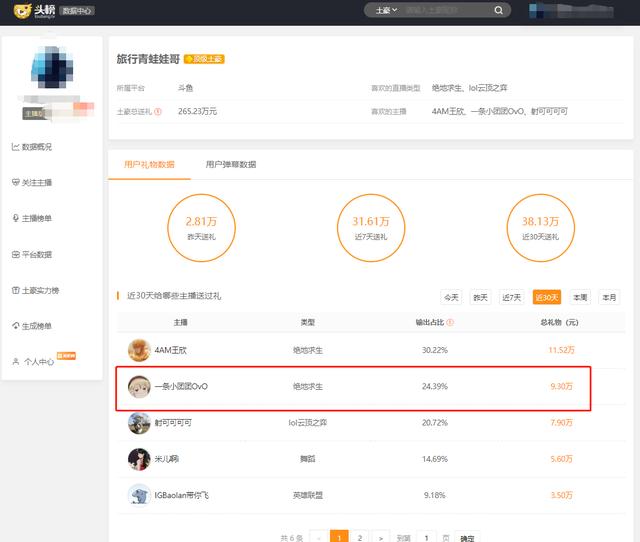This screenshot has height=542, width=640.
Task: Click the IGBaolan带你飞 avatar
Action: tap(139, 495)
